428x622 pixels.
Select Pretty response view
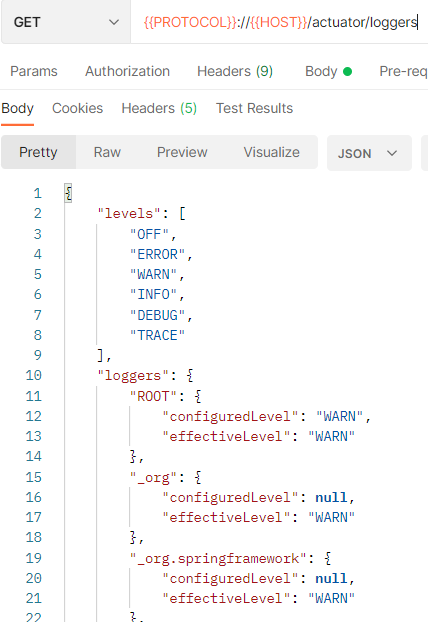38,152
